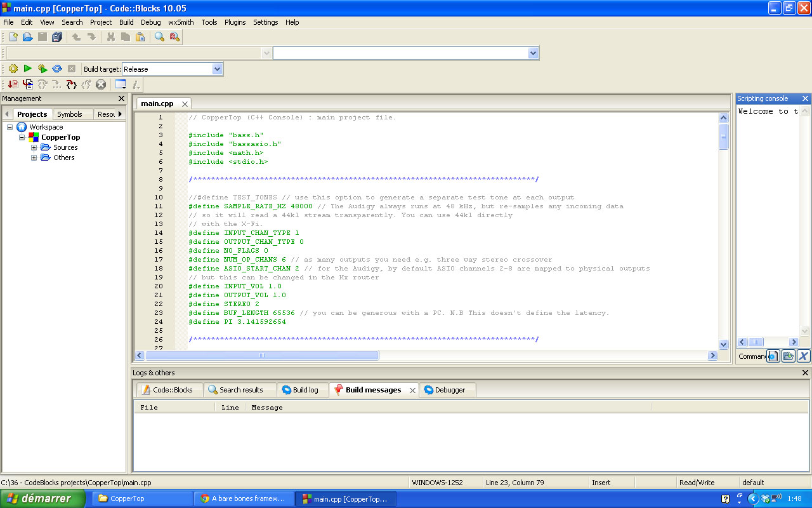The width and height of the screenshot is (812, 508).
Task: Expand the Others folder in the project tree
Action: pyautogui.click(x=34, y=157)
